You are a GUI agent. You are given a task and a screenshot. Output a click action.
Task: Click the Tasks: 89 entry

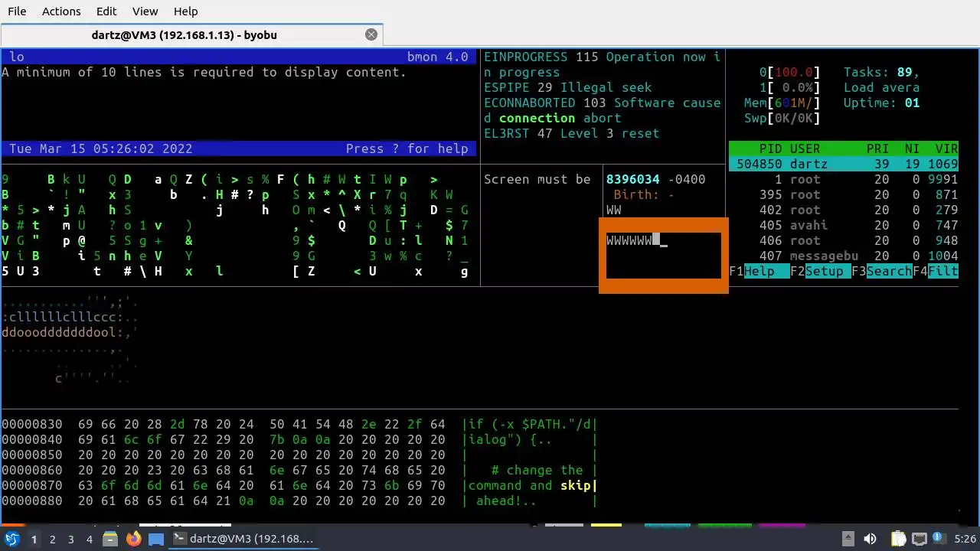tap(881, 72)
